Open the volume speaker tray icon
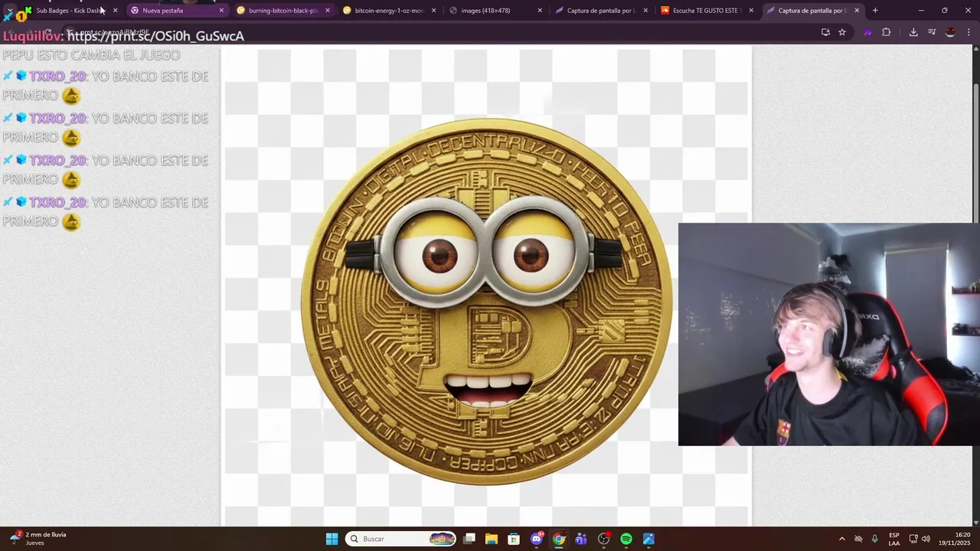 926,539
